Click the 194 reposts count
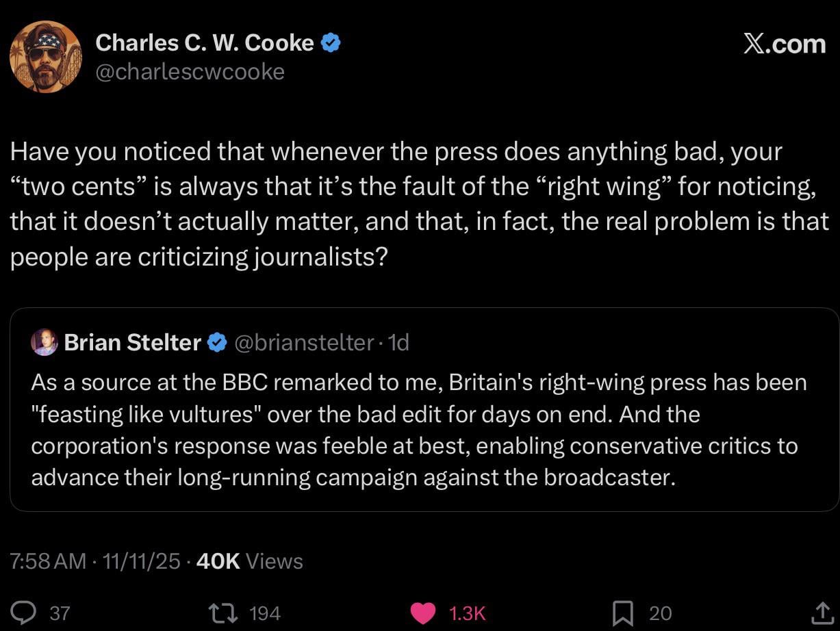The image size is (840, 631). 264,613
